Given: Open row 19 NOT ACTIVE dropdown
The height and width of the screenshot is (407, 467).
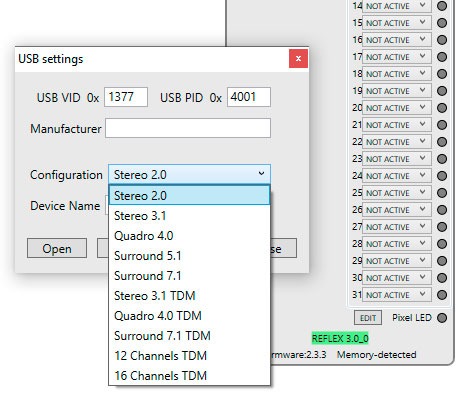Looking at the screenshot, I should 397,91.
